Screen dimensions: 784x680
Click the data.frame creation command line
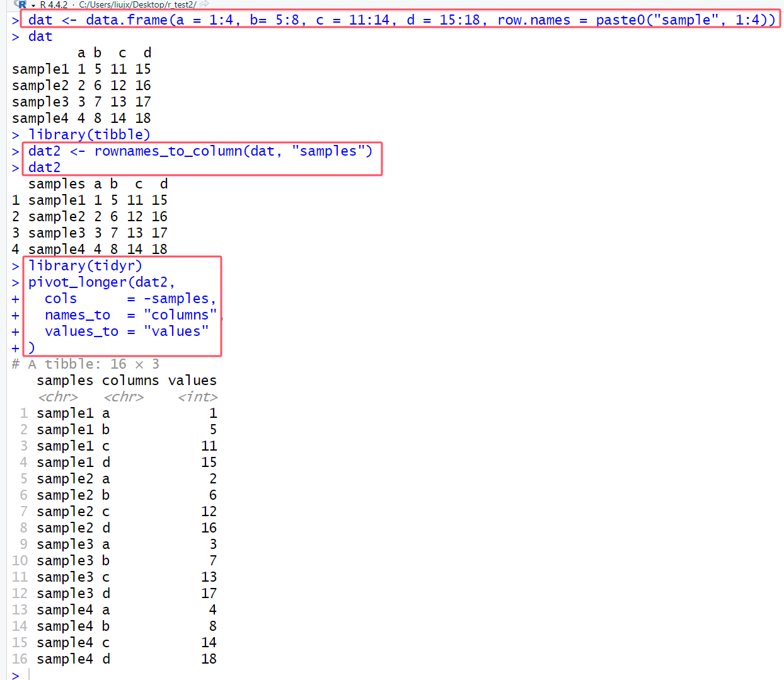tap(401, 20)
